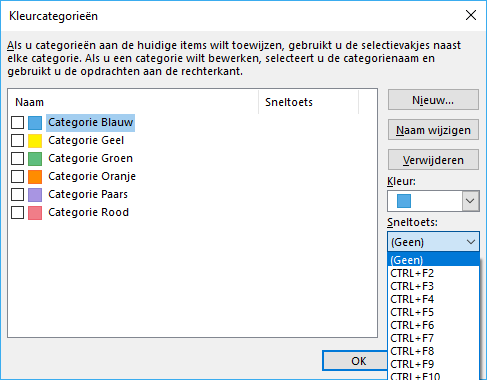
Task: Enable the Categorie Rood checkbox
Action: point(17,213)
